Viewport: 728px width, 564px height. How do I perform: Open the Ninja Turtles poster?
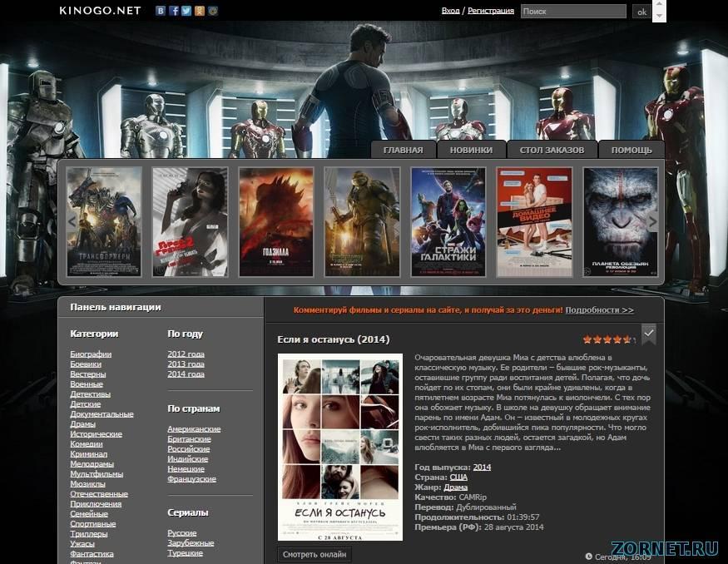(362, 222)
